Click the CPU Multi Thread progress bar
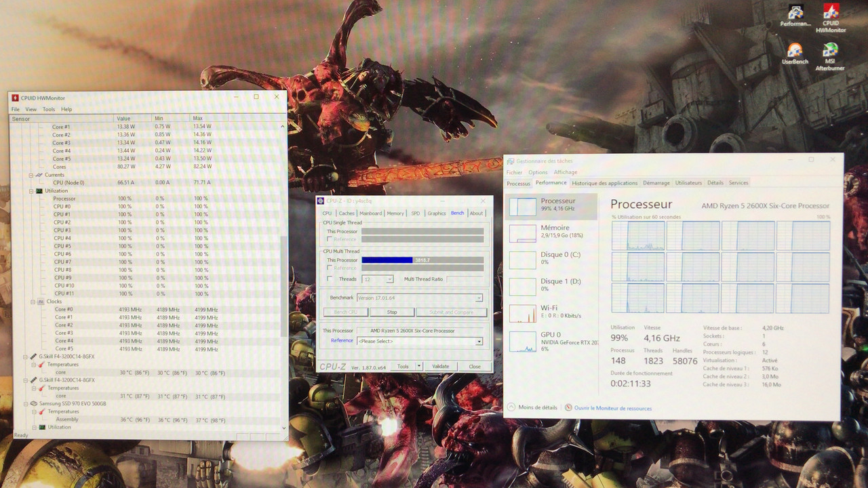The height and width of the screenshot is (488, 868). 422,260
